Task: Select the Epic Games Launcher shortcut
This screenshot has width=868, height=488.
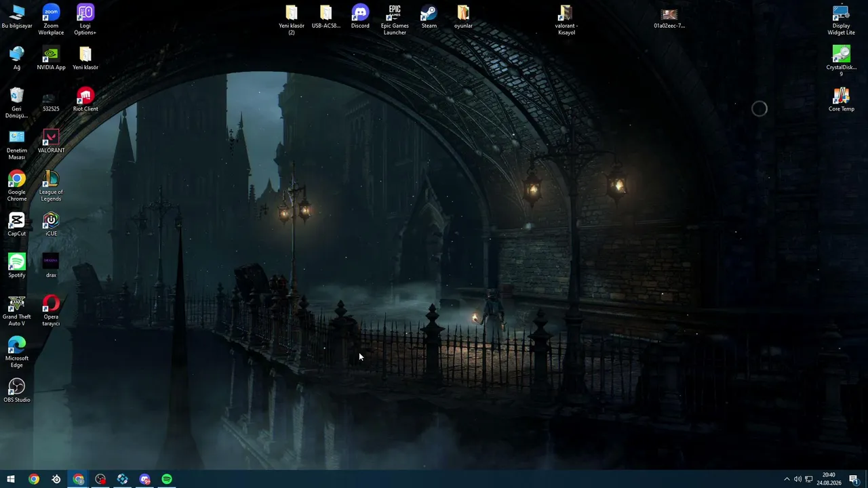Action: [395, 20]
